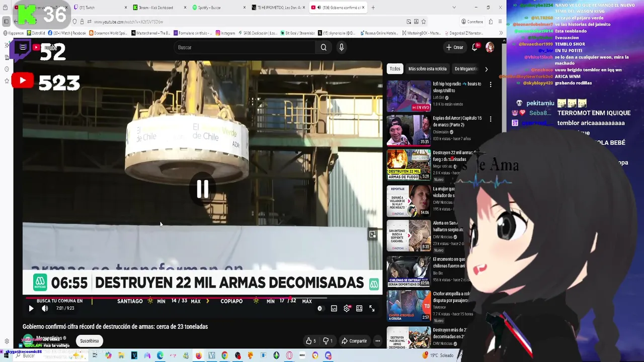
Task: Toggle subtitles in the video player
Action: 334,308
